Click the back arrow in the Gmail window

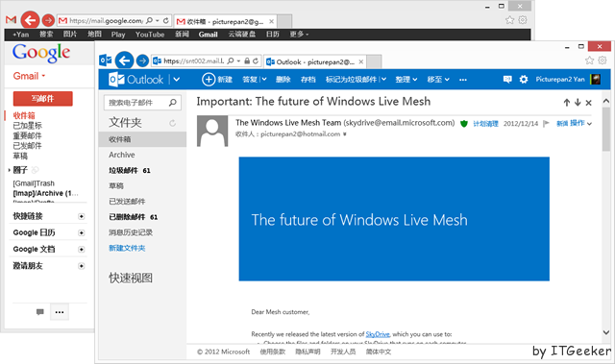coord(30,20)
